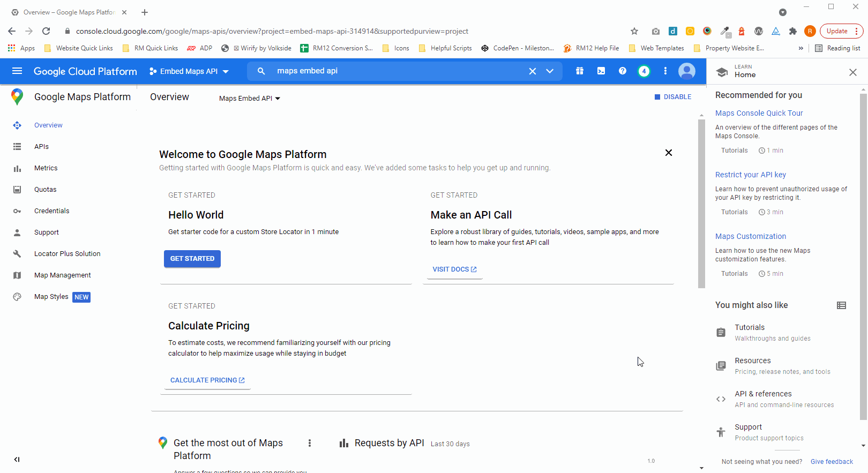Expand the Embed Maps API project selector
This screenshot has width=868, height=473.
coord(189,71)
